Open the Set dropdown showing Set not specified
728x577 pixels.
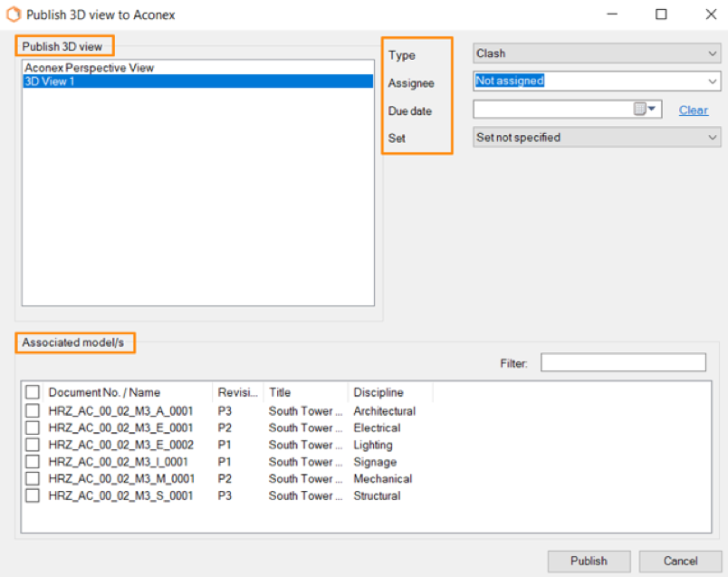coord(597,138)
